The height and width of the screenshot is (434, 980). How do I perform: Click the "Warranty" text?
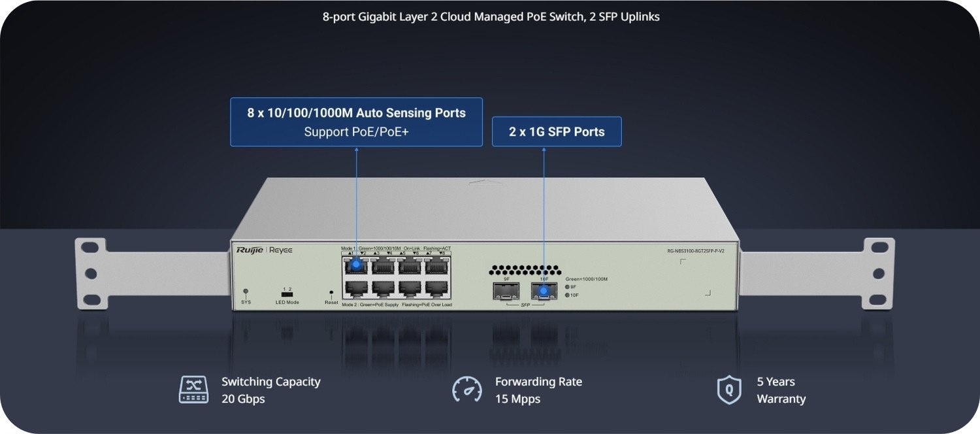(781, 399)
